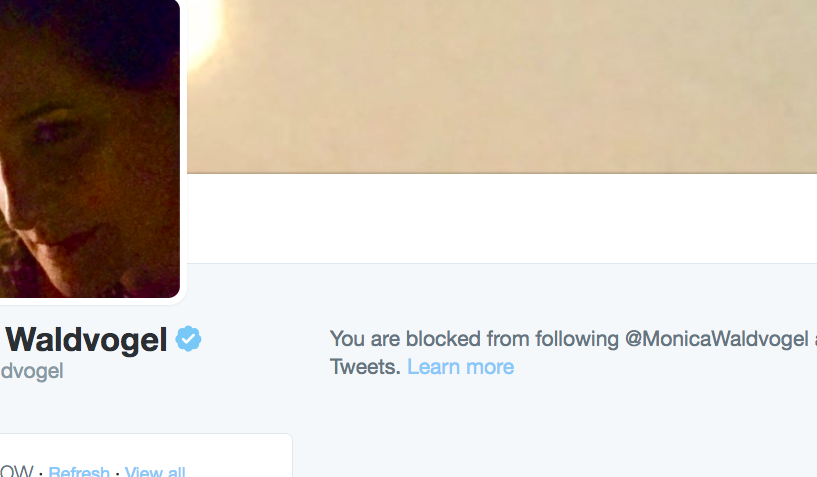Viewport: 817px width, 477px height.
Task: Click the white follow suggestions card
Action: 146,455
